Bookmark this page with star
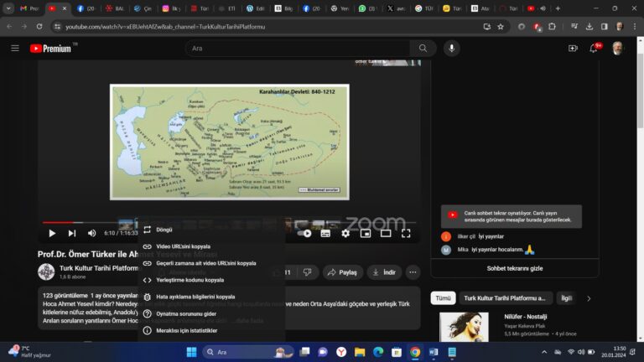644x362 pixels. click(501, 27)
